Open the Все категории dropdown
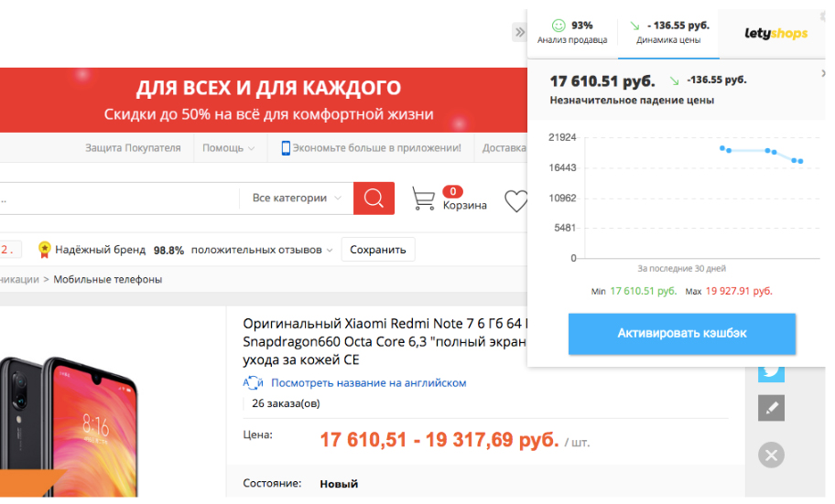 296,198
